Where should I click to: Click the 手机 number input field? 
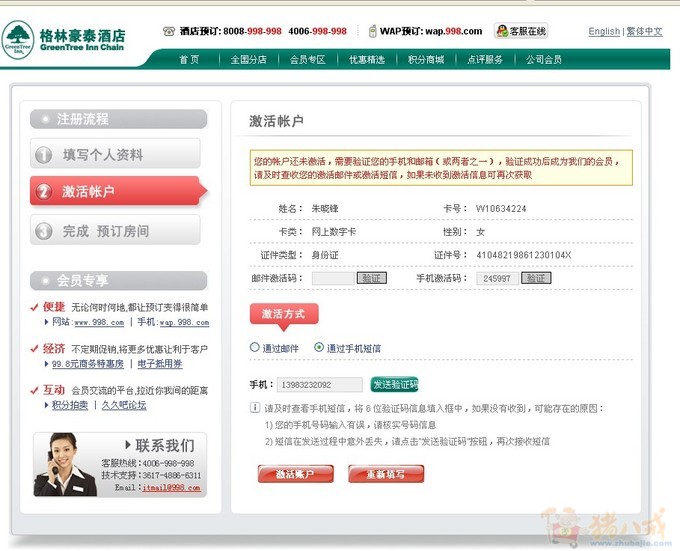pos(320,385)
